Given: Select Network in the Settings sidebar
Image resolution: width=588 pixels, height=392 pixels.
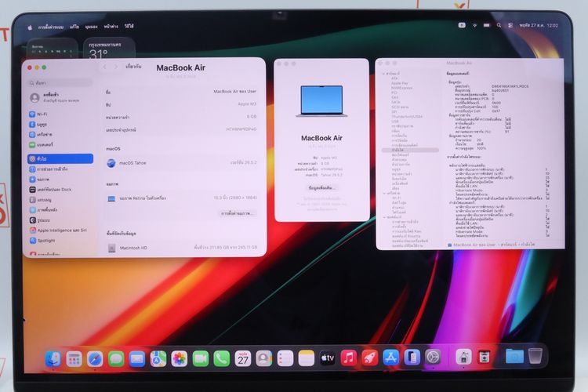Looking at the screenshot, I should coord(60,134).
